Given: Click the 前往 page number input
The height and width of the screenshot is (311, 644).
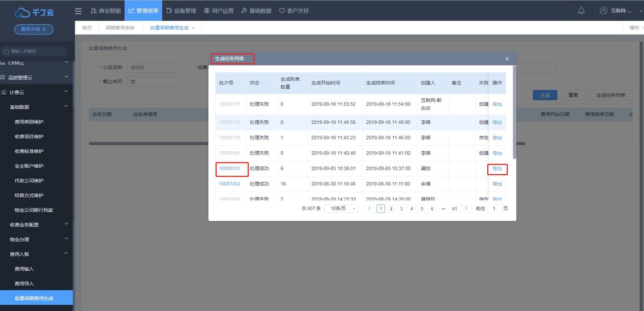Looking at the screenshot, I should [x=494, y=209].
